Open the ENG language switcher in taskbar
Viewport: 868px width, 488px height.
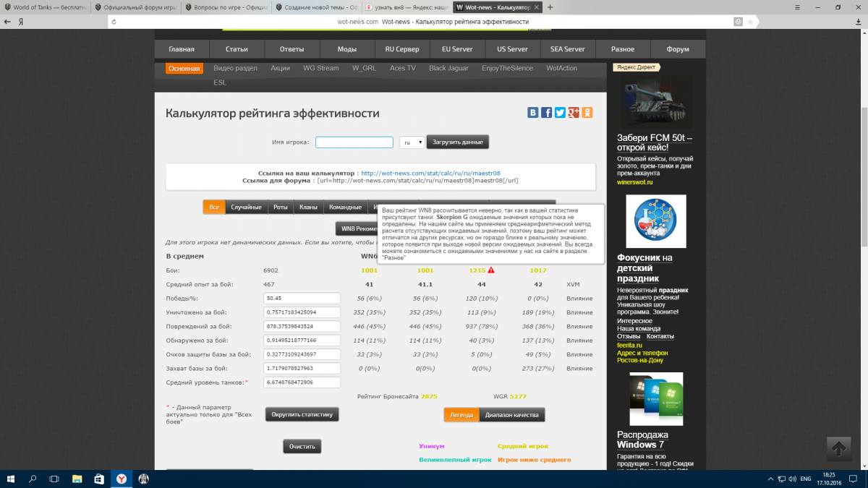(805, 478)
